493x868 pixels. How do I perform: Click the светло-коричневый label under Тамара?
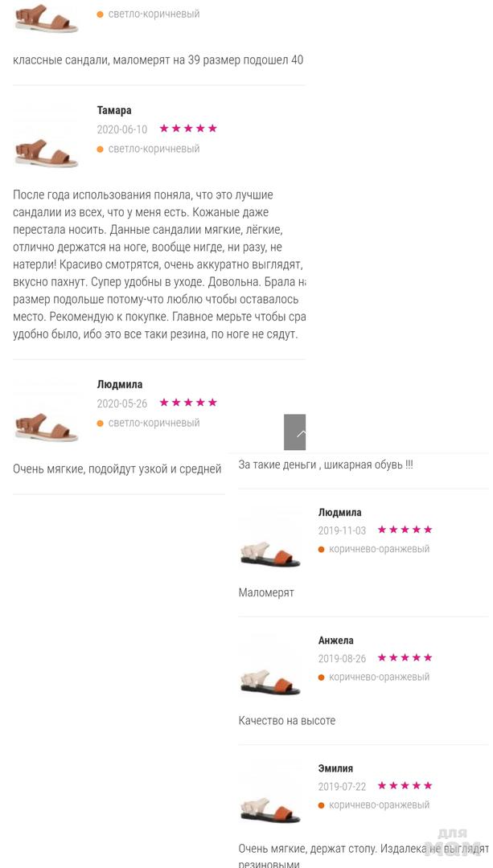pyautogui.click(x=154, y=149)
